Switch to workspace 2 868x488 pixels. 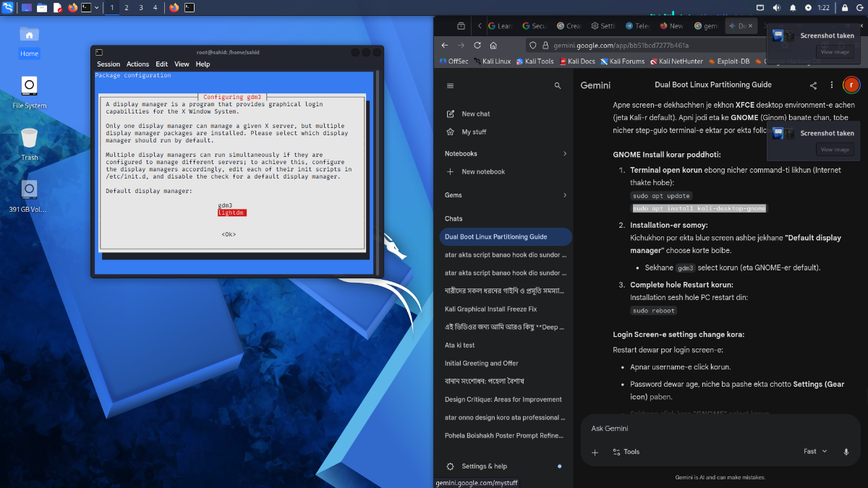click(126, 7)
